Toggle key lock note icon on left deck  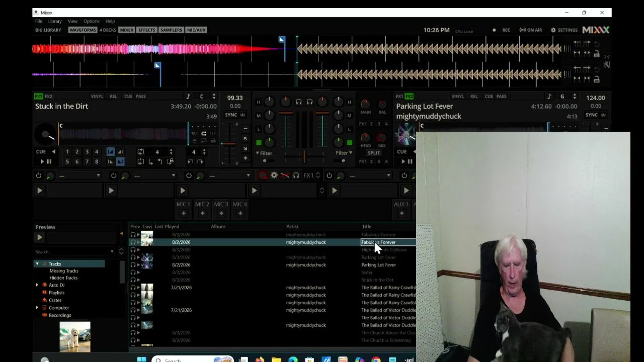[188, 97]
